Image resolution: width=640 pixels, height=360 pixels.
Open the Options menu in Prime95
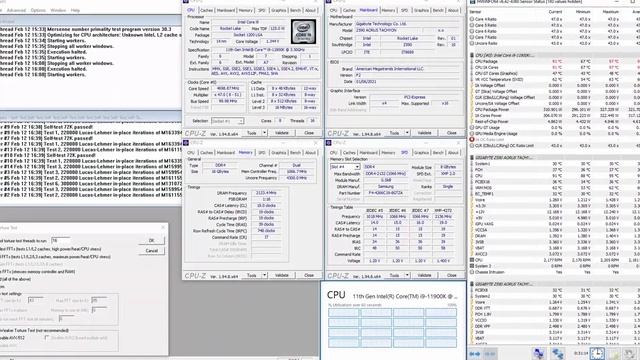coord(38,10)
